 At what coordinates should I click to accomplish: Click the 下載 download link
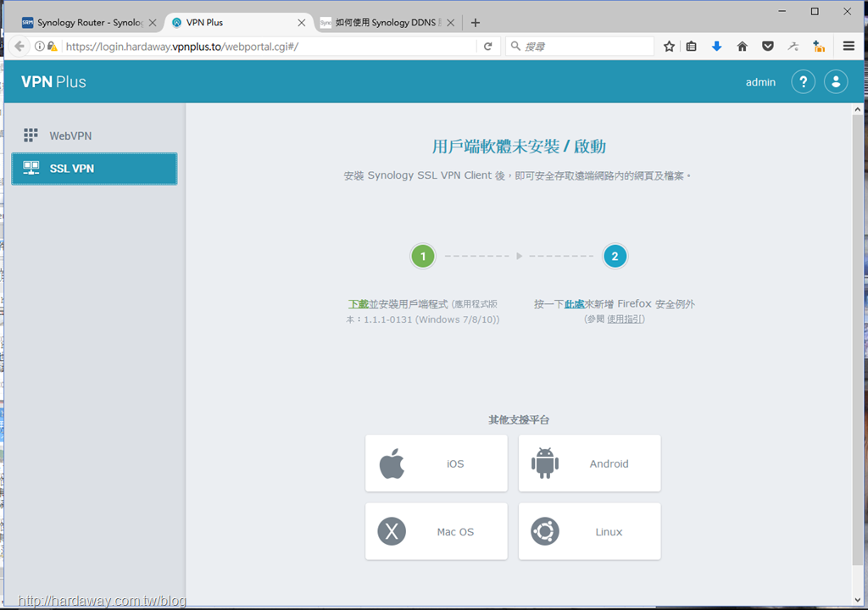(x=359, y=304)
